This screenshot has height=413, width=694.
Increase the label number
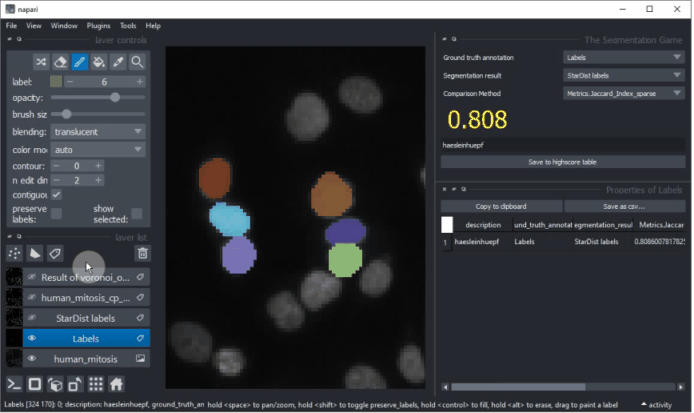[139, 82]
